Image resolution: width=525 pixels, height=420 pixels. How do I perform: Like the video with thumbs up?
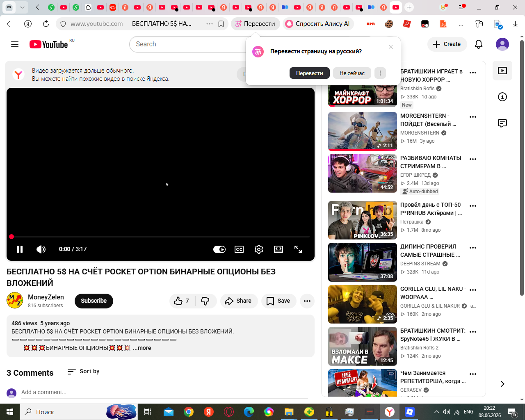(182, 301)
